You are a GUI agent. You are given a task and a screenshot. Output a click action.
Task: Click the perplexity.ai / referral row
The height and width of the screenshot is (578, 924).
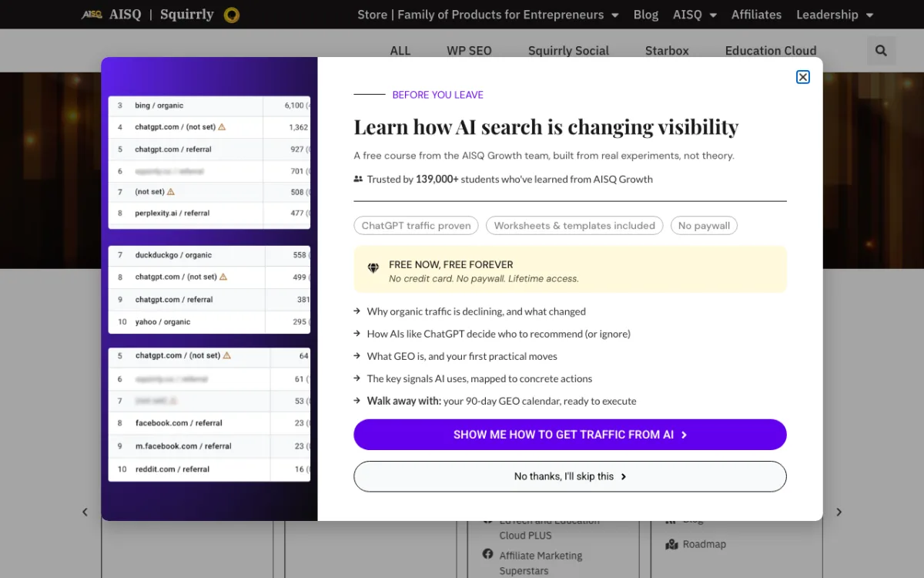tap(209, 213)
